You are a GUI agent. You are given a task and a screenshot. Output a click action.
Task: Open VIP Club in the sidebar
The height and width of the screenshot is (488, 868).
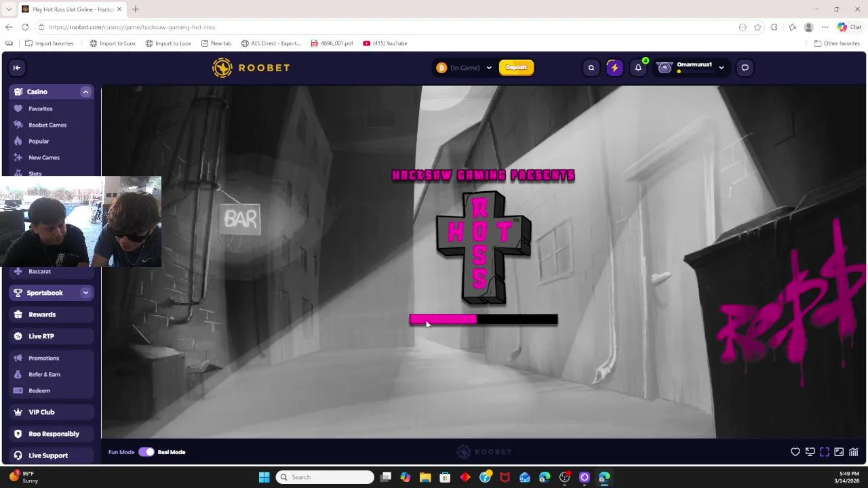point(52,412)
